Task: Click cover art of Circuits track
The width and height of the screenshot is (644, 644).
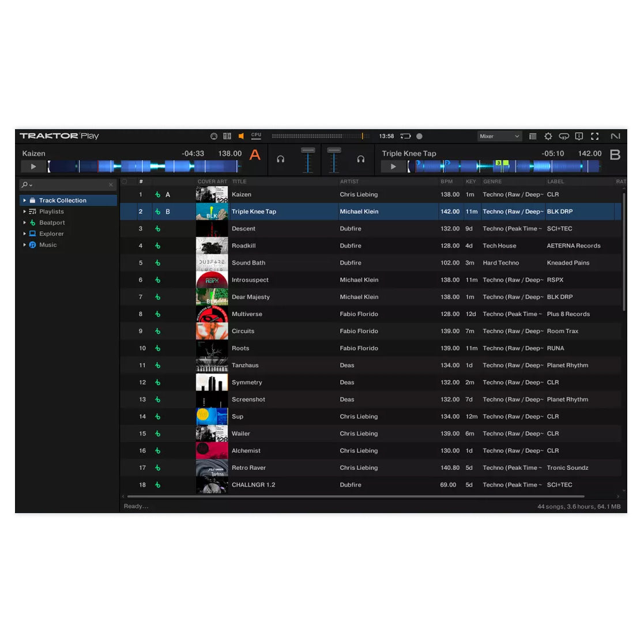Action: click(x=212, y=331)
